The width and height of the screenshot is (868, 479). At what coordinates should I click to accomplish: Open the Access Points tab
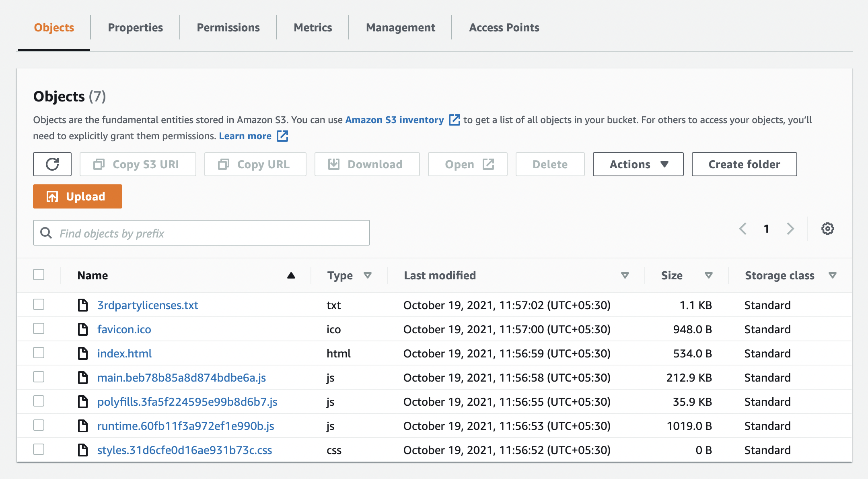point(504,27)
